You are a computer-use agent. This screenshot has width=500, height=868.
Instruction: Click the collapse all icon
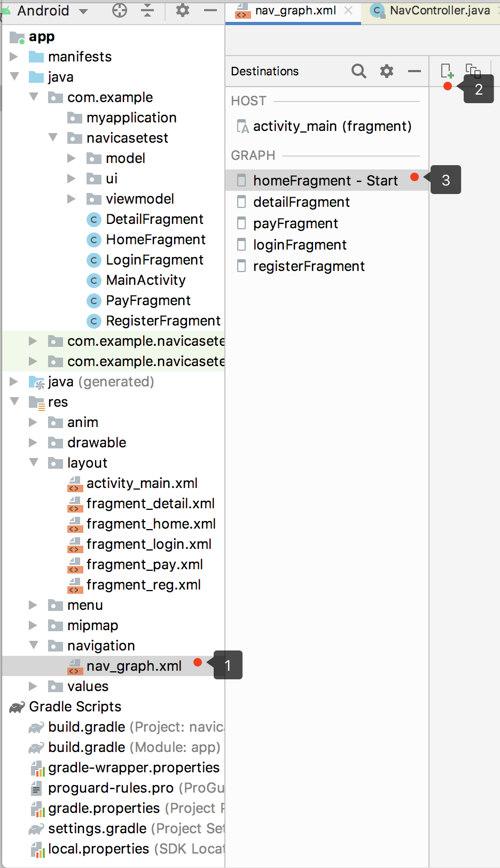(147, 10)
